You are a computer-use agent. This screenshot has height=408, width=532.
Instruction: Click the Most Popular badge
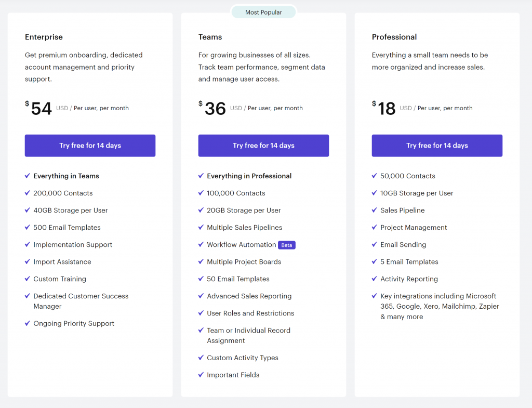tap(263, 12)
